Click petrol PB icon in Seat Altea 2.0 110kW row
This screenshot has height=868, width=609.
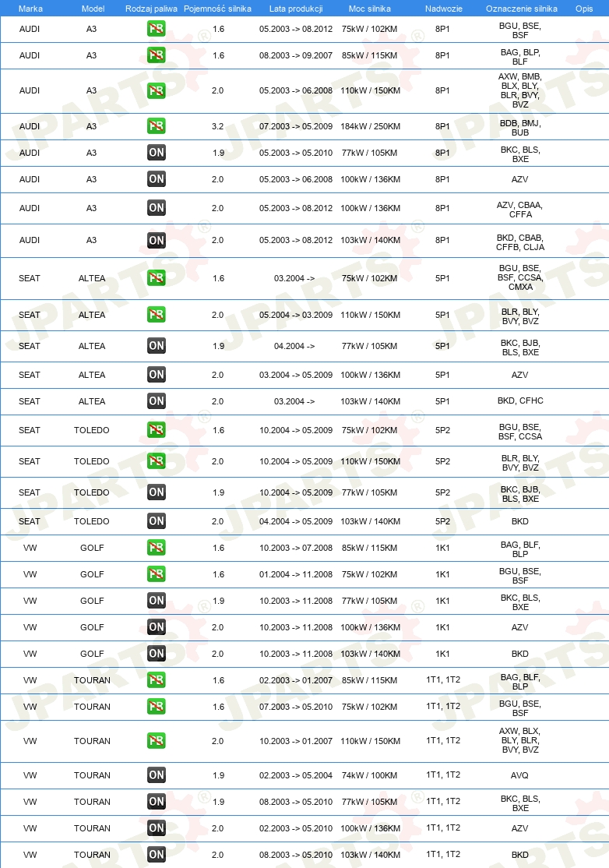point(157,315)
